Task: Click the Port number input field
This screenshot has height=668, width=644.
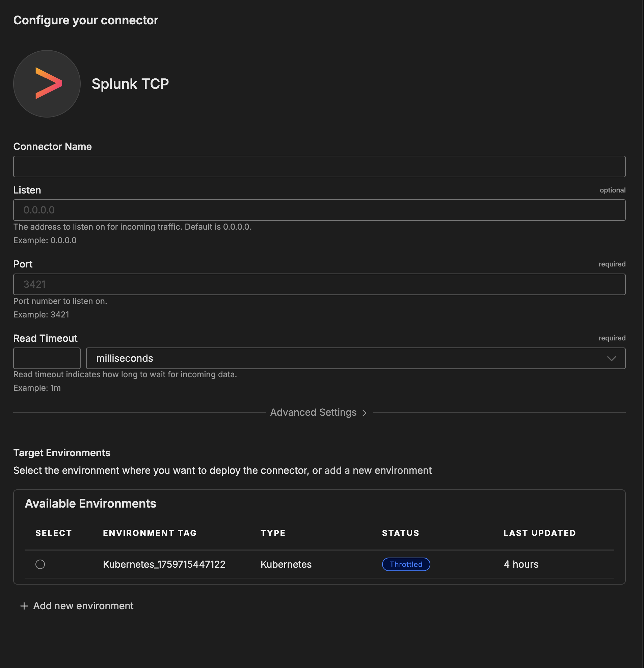Action: 319,284
